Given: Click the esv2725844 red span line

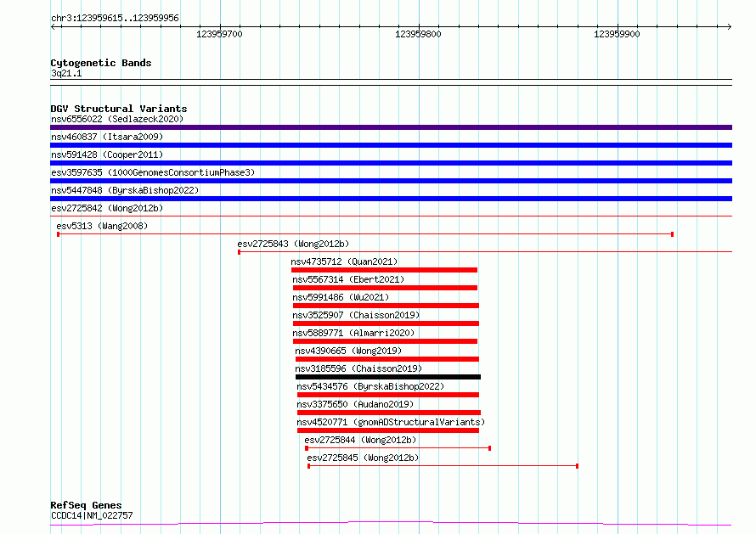Looking at the screenshot, I should point(398,448).
